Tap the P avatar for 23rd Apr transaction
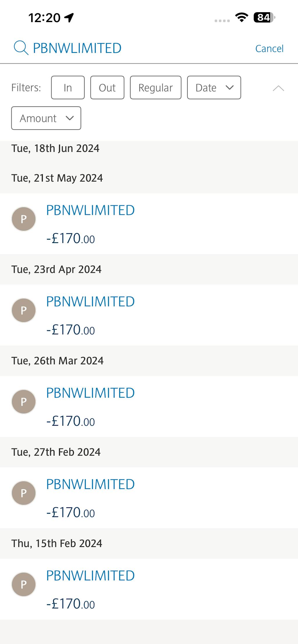 click(x=24, y=310)
